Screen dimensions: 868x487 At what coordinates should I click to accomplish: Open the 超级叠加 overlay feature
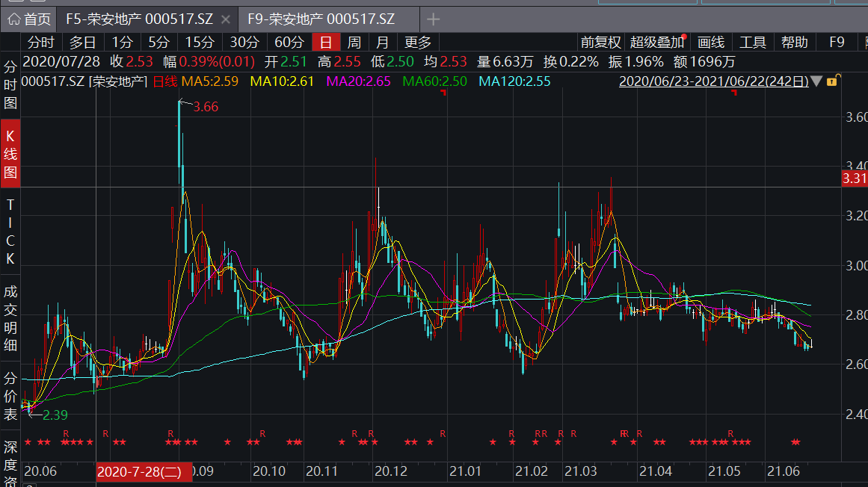point(656,43)
